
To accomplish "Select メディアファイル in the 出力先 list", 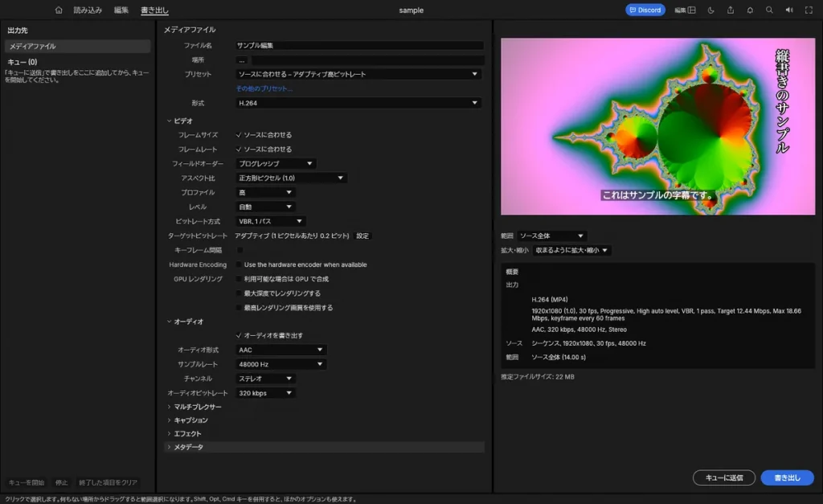I will click(78, 46).
